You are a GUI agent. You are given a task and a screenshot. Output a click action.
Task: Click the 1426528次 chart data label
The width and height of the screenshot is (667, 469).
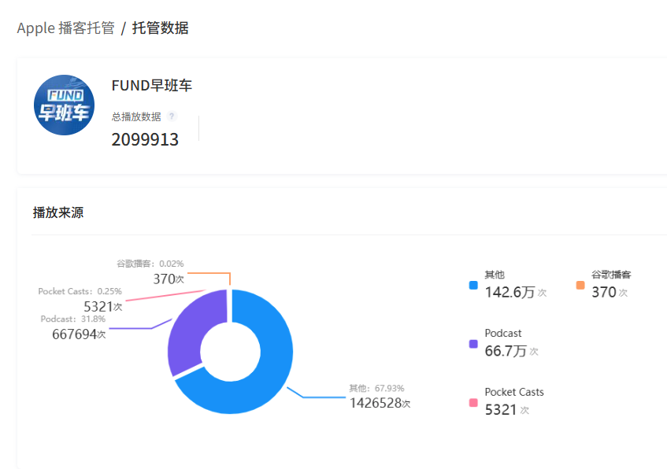[x=379, y=403]
